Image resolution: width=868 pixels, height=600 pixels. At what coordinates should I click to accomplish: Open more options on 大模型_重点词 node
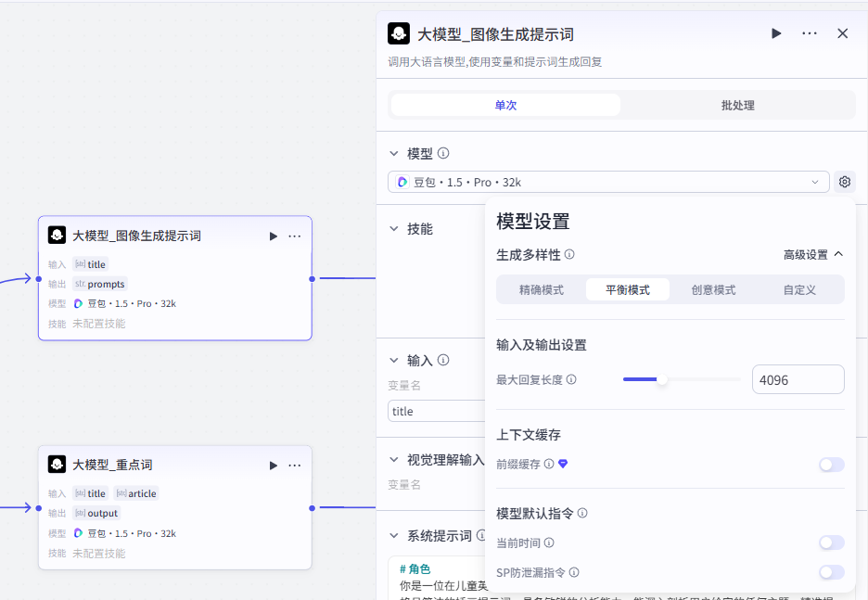click(295, 465)
